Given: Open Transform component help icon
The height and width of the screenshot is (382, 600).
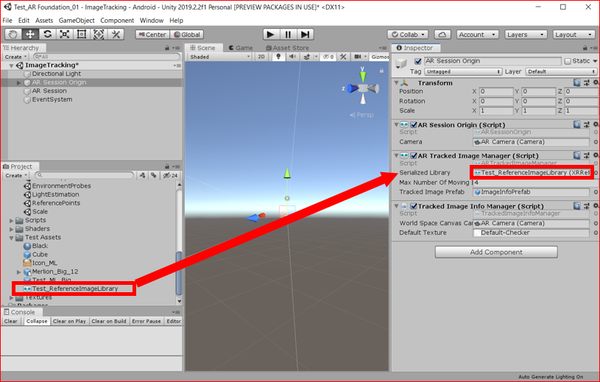Looking at the screenshot, I should pyautogui.click(x=577, y=83).
